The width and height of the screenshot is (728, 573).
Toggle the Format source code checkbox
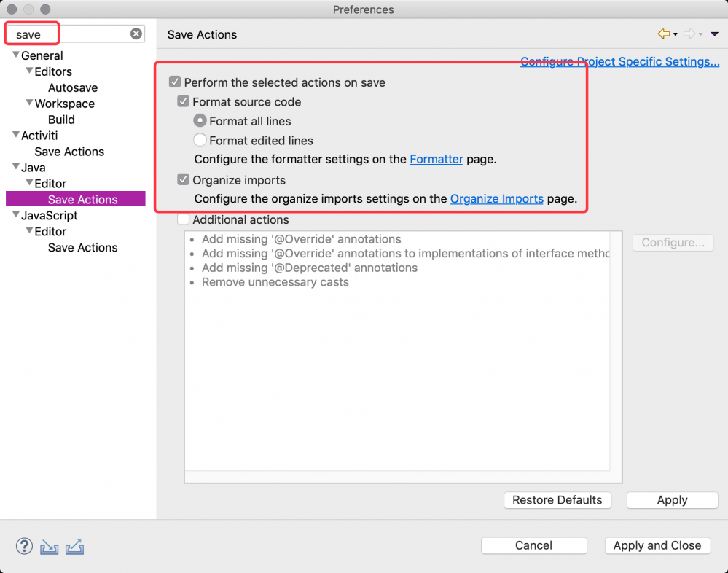point(184,102)
